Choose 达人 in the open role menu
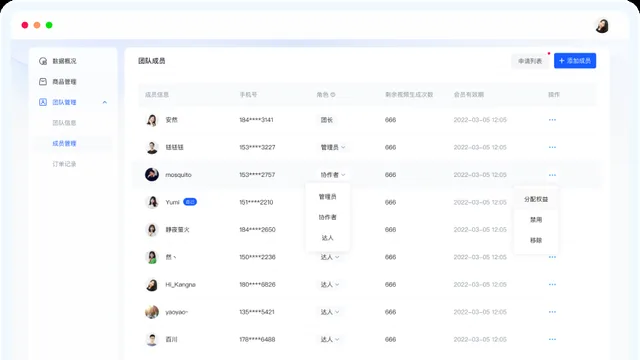The image size is (640, 360). (327, 238)
